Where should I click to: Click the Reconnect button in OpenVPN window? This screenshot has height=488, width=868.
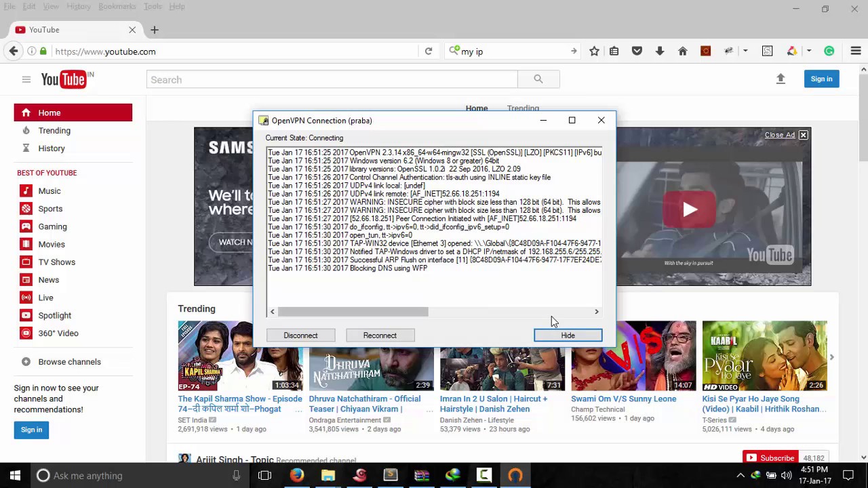[x=380, y=335]
